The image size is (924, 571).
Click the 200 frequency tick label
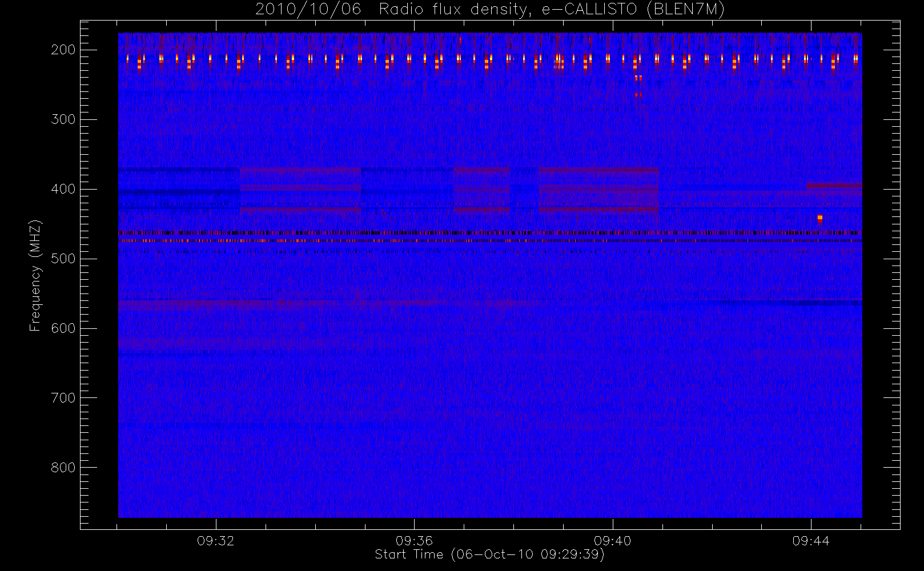pos(63,50)
